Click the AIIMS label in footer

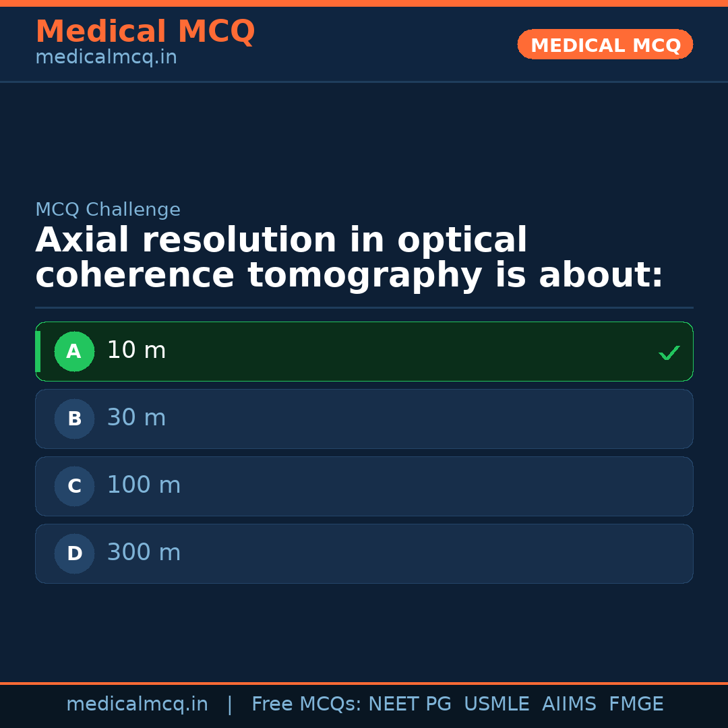point(569,704)
